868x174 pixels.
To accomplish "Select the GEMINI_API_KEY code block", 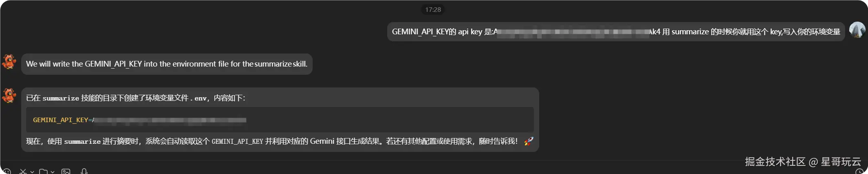I will tap(280, 120).
